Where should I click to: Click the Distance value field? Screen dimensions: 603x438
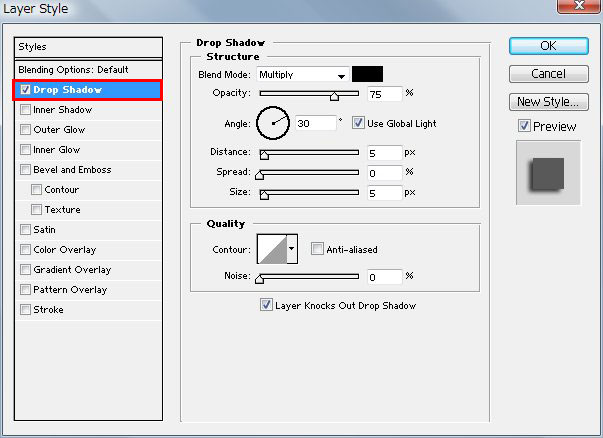[x=385, y=153]
